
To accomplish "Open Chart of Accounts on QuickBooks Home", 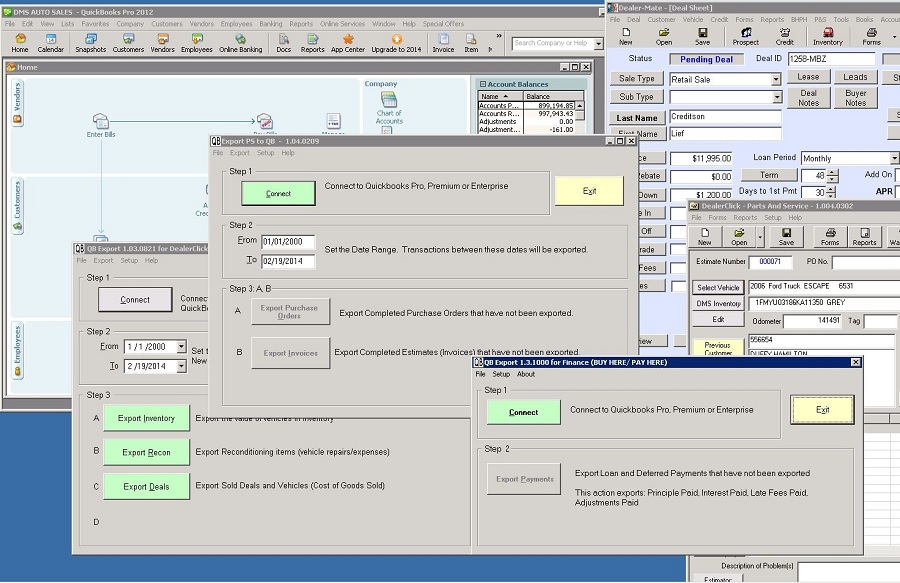I will [389, 108].
